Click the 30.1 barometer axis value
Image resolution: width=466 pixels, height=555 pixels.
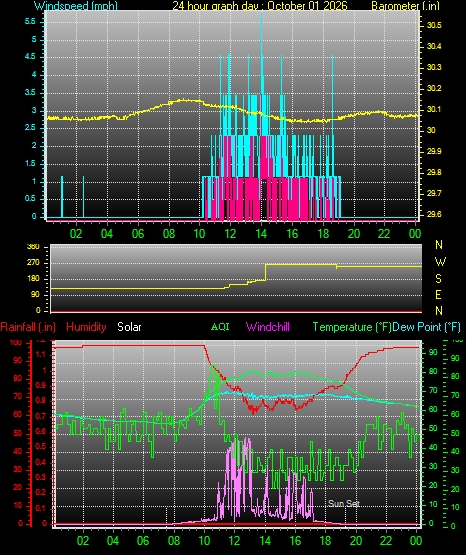[434, 109]
